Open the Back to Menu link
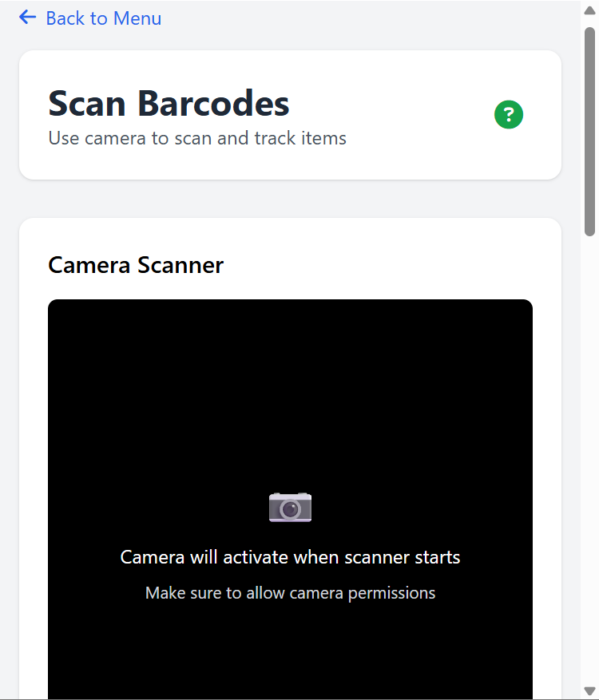 [x=103, y=18]
